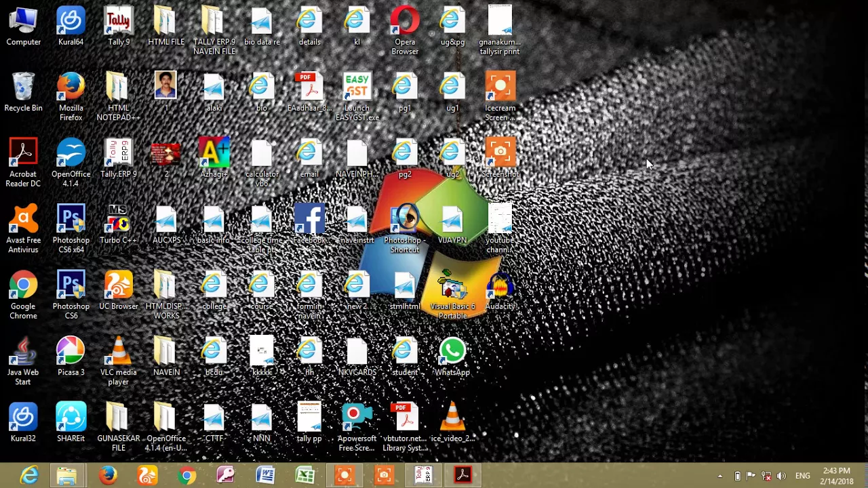Open Word from the taskbar

pyautogui.click(x=265, y=476)
